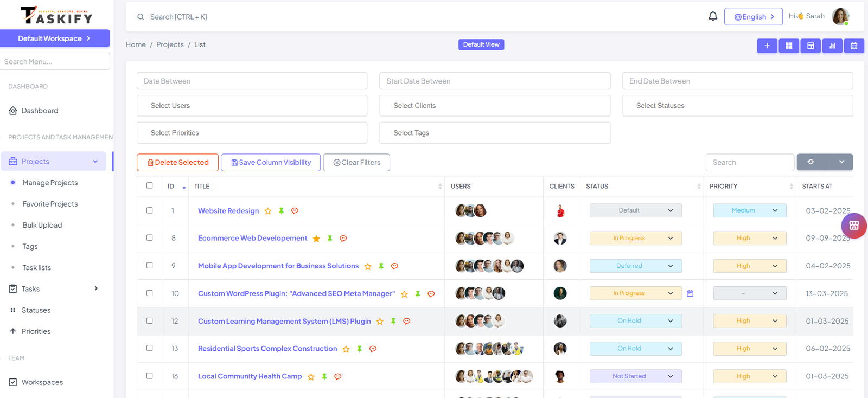Unfavorite Ecommerce Web Developement gold star
Screen dimensions: 868x398
click(x=316, y=239)
